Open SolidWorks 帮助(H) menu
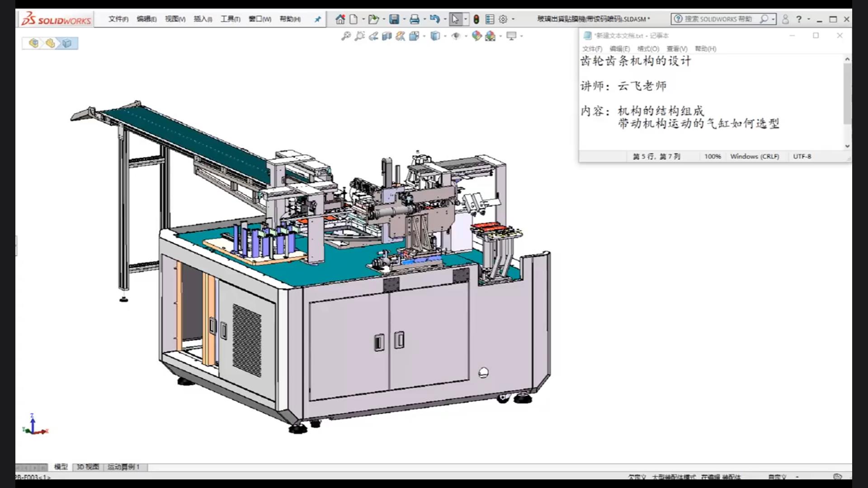Screen dimensions: 868x488 click(x=290, y=19)
